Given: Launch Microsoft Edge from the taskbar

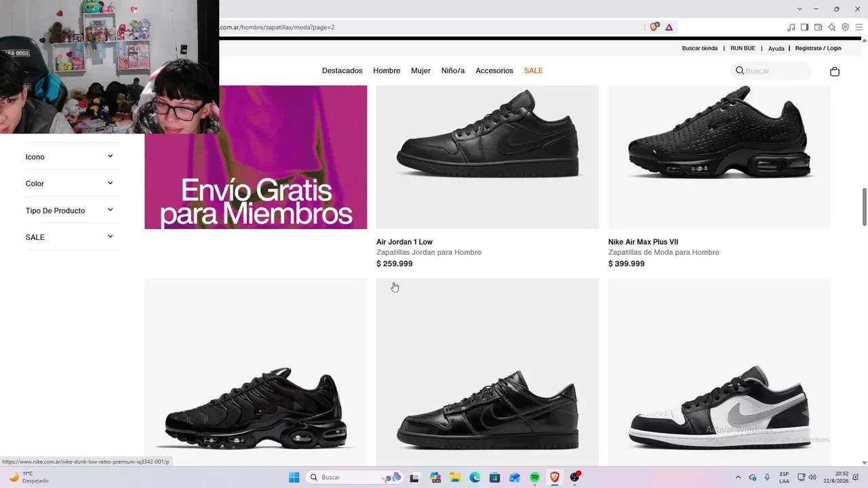Looking at the screenshot, I should click(x=475, y=477).
